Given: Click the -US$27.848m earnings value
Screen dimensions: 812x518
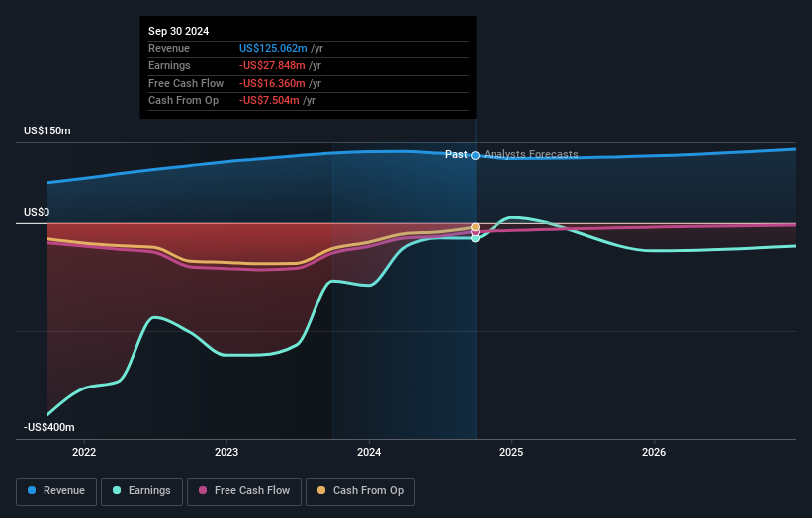Looking at the screenshot, I should pos(272,65).
